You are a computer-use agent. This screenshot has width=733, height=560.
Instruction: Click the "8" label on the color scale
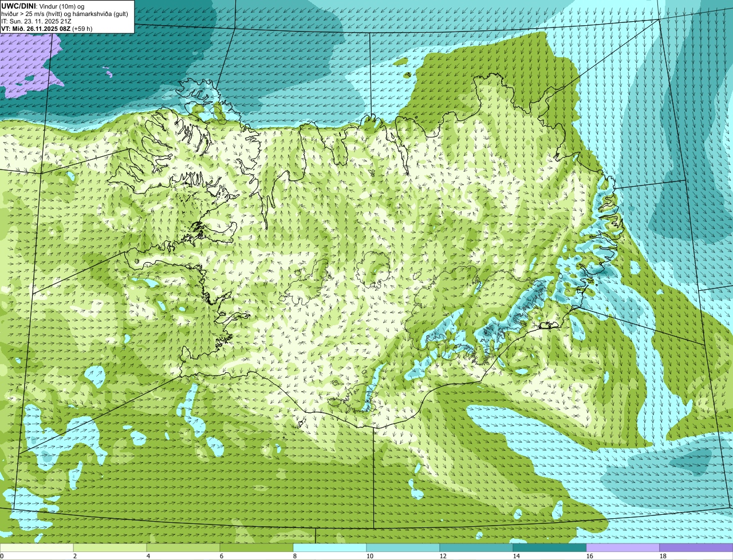click(295, 556)
